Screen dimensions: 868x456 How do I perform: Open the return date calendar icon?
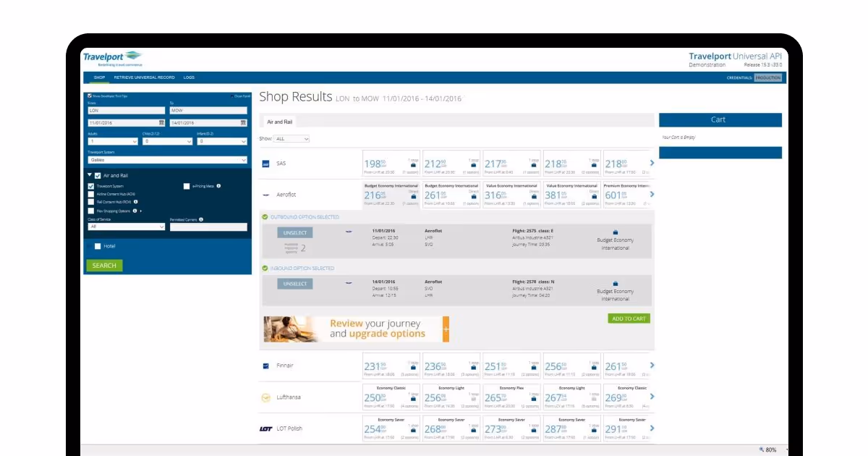244,123
